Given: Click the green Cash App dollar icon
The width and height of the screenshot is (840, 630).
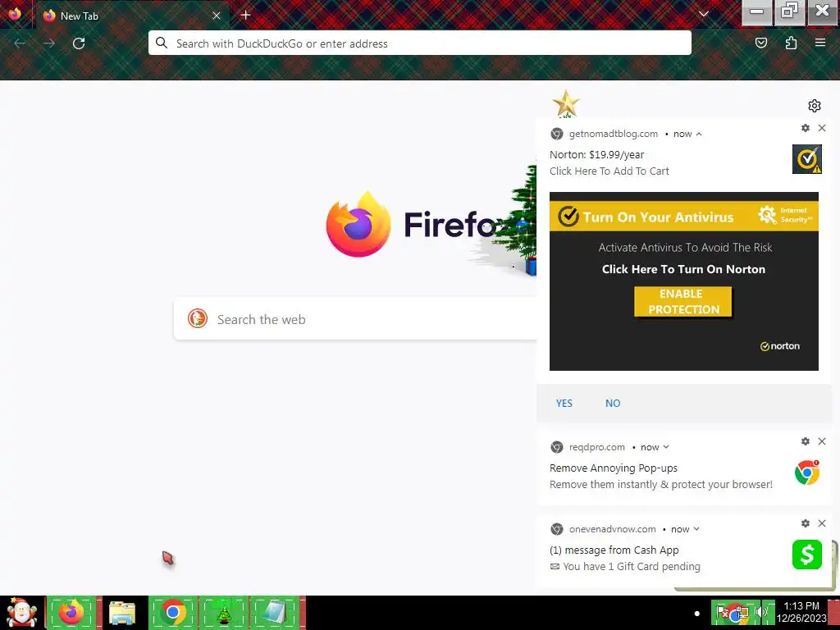Looking at the screenshot, I should pos(807,555).
